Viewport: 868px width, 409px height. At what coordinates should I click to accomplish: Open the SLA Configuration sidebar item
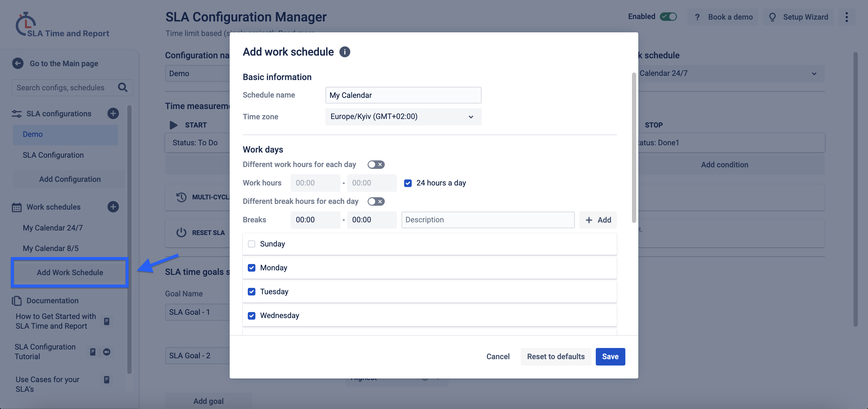point(53,155)
